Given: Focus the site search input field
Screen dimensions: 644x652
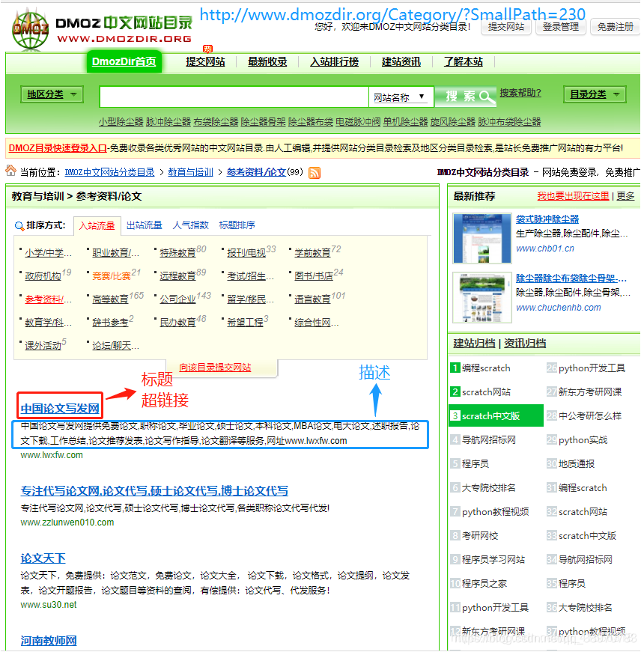Looking at the screenshot, I should (234, 97).
